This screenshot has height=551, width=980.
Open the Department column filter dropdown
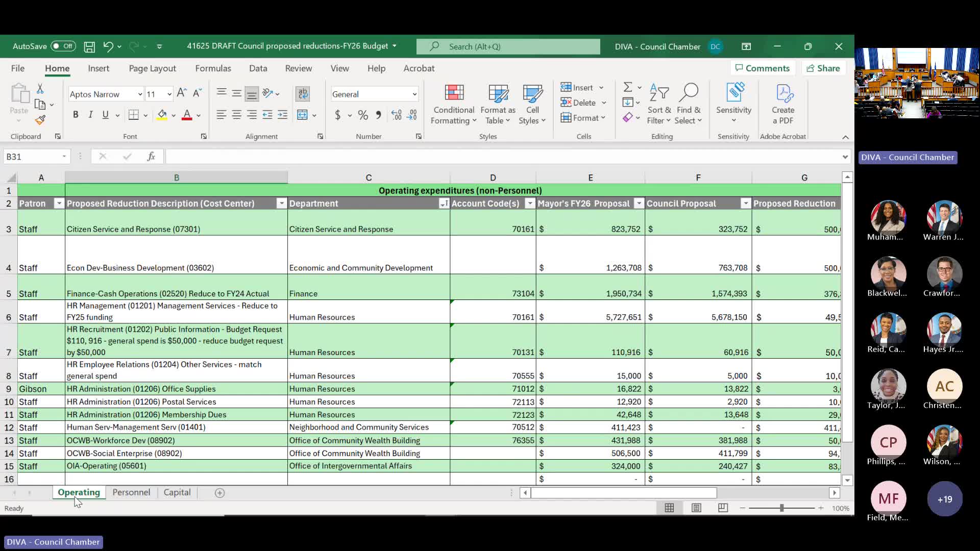tap(444, 204)
